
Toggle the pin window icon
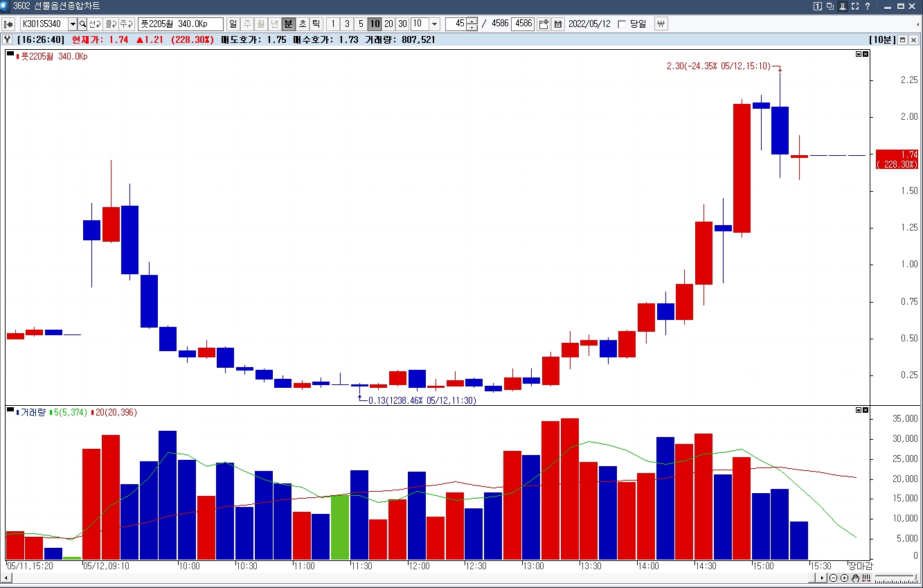[843, 6]
